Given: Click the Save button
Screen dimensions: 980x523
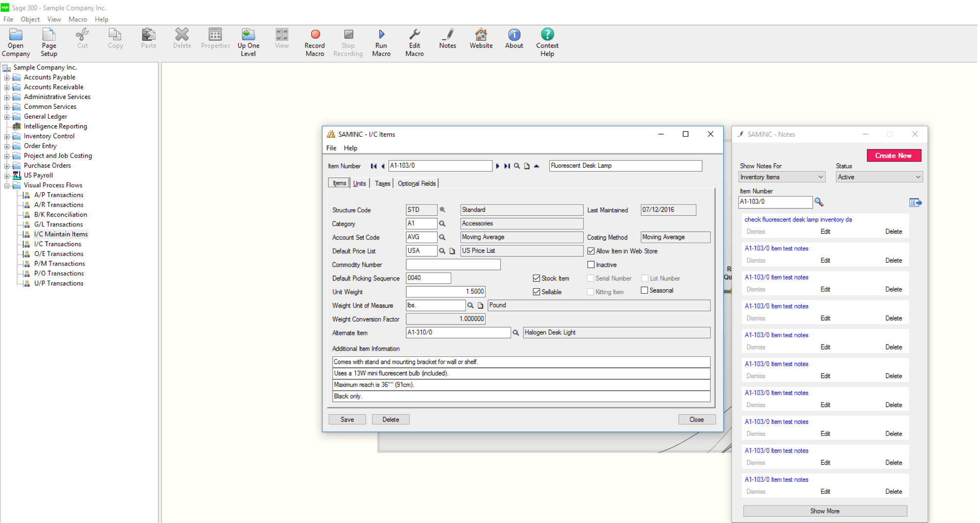Looking at the screenshot, I should (347, 420).
